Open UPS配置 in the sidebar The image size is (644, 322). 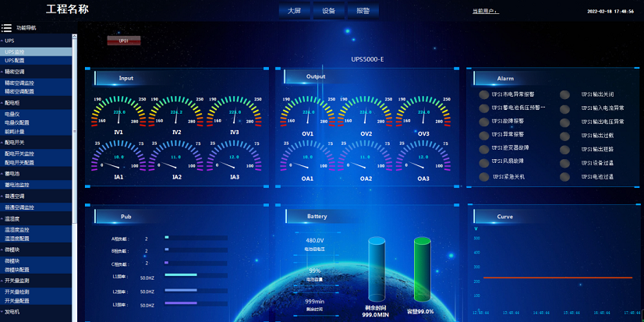(x=36, y=60)
